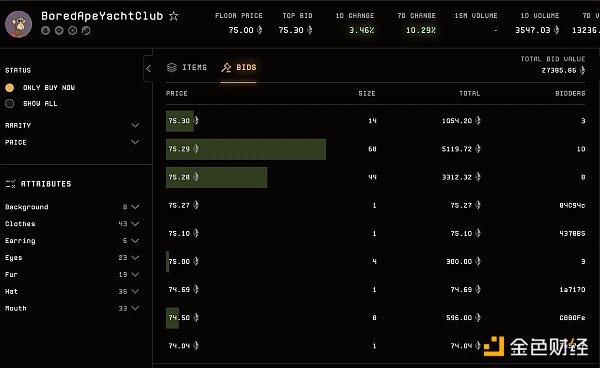The image size is (600, 368).
Task: Switch to the Items tab
Action: click(x=187, y=68)
